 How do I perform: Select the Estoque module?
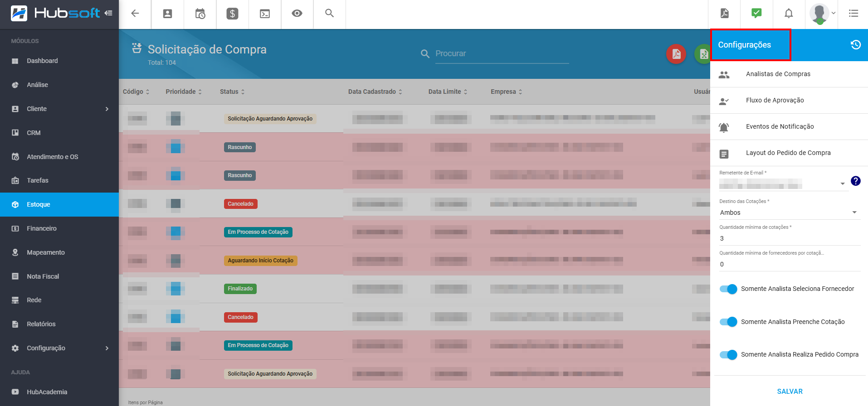point(59,204)
